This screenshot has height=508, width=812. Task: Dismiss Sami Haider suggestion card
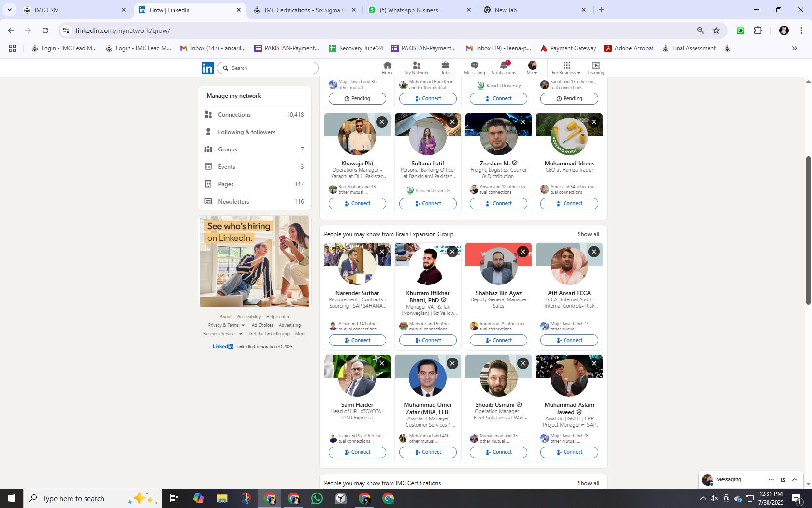(382, 363)
